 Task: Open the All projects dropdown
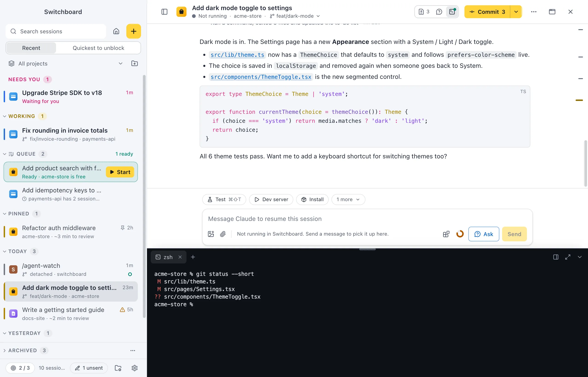[65, 64]
